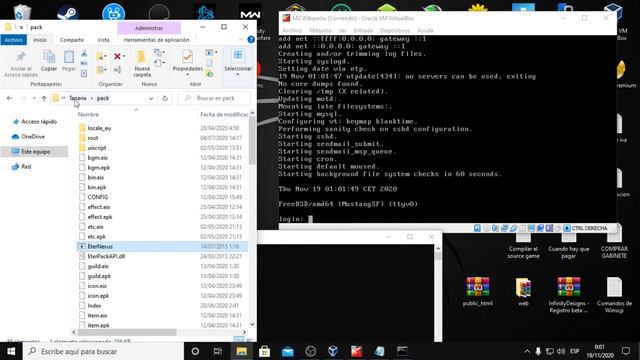This screenshot has height=360, width=640.
Task: Click the Administrar contextual tab
Action: pos(149,28)
